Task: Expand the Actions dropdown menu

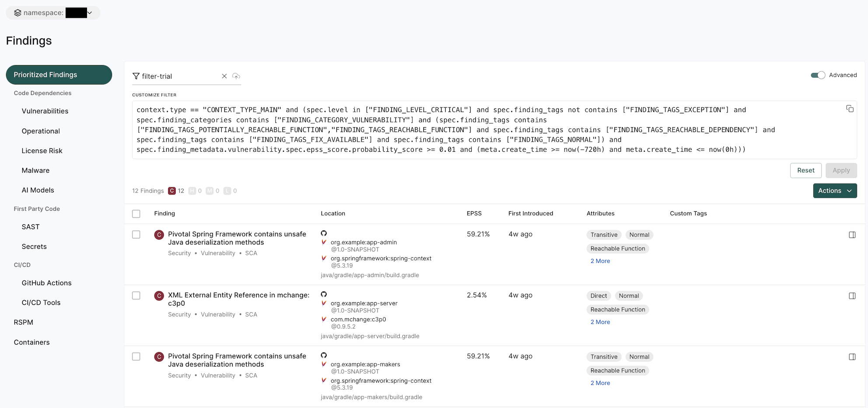Action: pyautogui.click(x=834, y=191)
